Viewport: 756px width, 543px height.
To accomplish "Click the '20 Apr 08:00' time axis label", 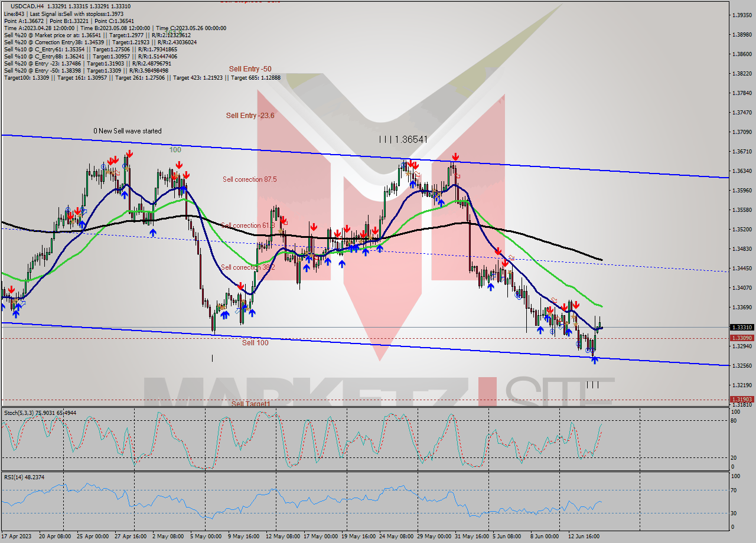I will (54, 536).
